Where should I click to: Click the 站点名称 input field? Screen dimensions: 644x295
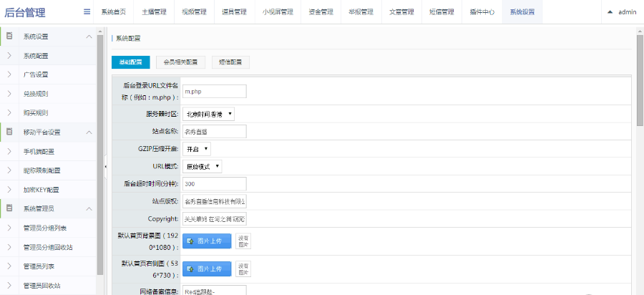(x=214, y=131)
